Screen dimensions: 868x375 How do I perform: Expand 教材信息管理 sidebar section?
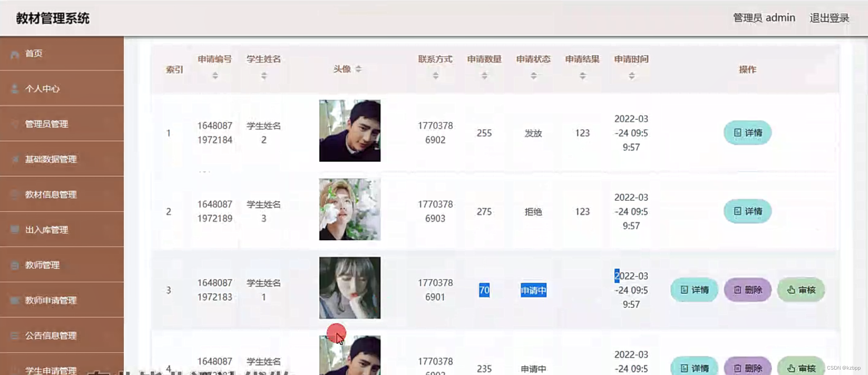point(62,194)
